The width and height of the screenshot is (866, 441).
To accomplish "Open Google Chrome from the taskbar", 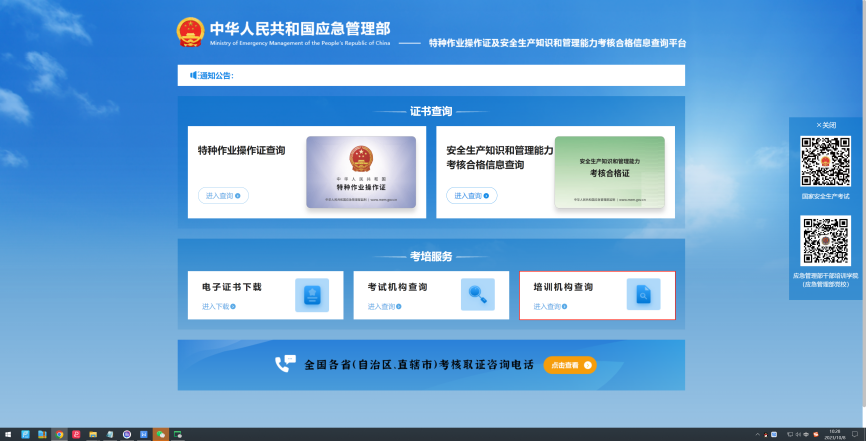I will point(59,435).
